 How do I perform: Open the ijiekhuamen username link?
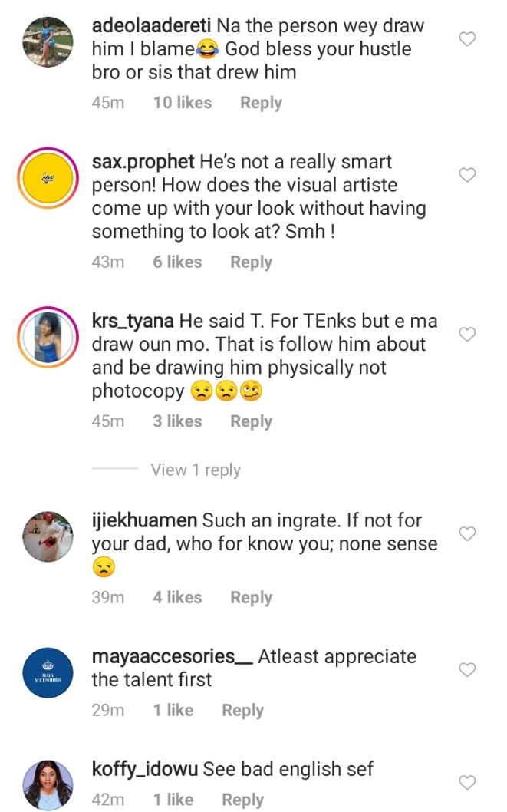click(x=144, y=520)
